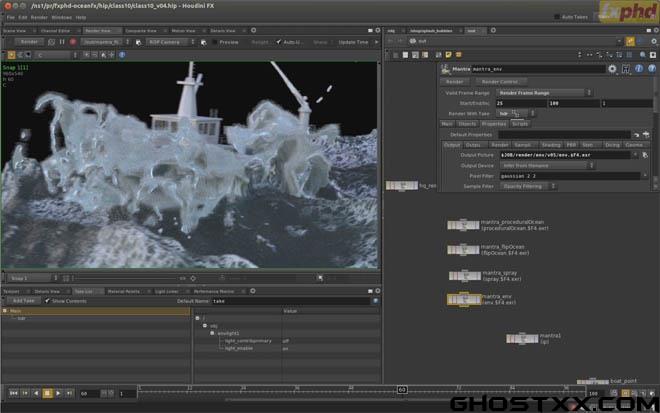
Task: Open the render ROP selector dropdown
Action: [105, 42]
